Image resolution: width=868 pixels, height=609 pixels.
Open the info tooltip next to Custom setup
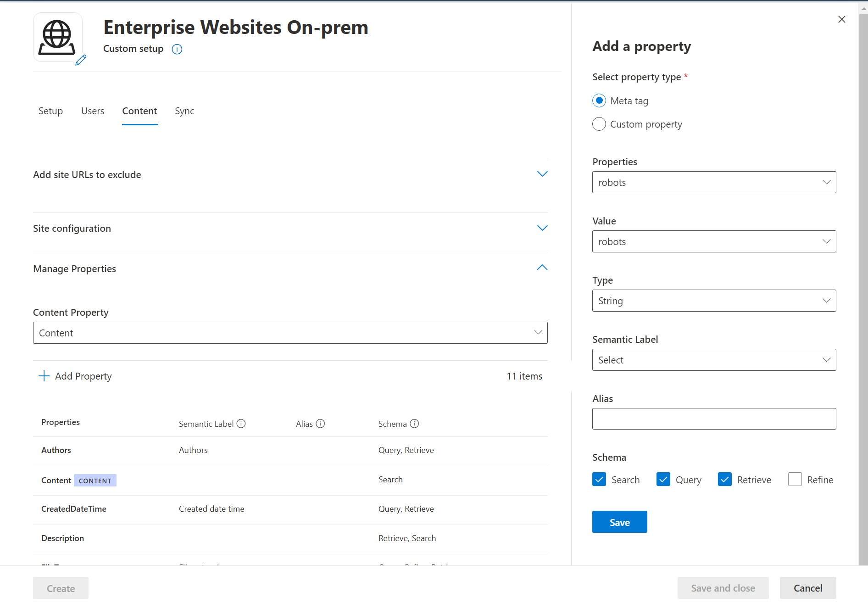click(177, 49)
